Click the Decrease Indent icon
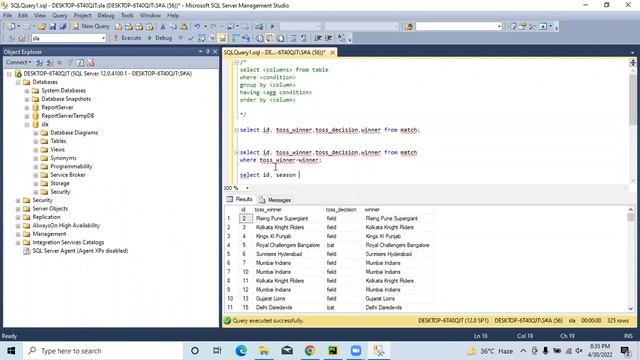This screenshot has height=360, width=640. click(318, 38)
